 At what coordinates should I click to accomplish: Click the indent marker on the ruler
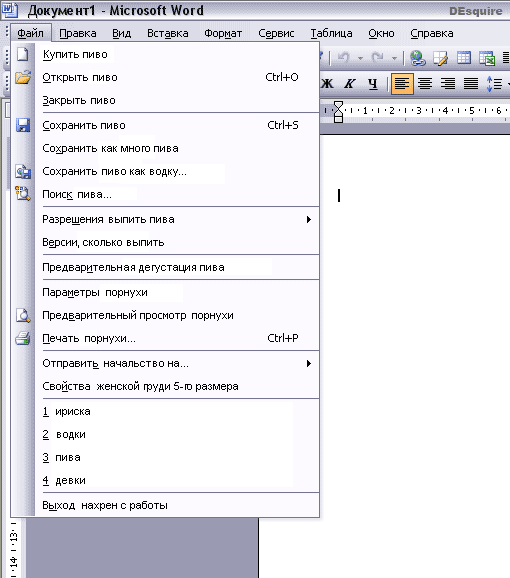pyautogui.click(x=338, y=112)
